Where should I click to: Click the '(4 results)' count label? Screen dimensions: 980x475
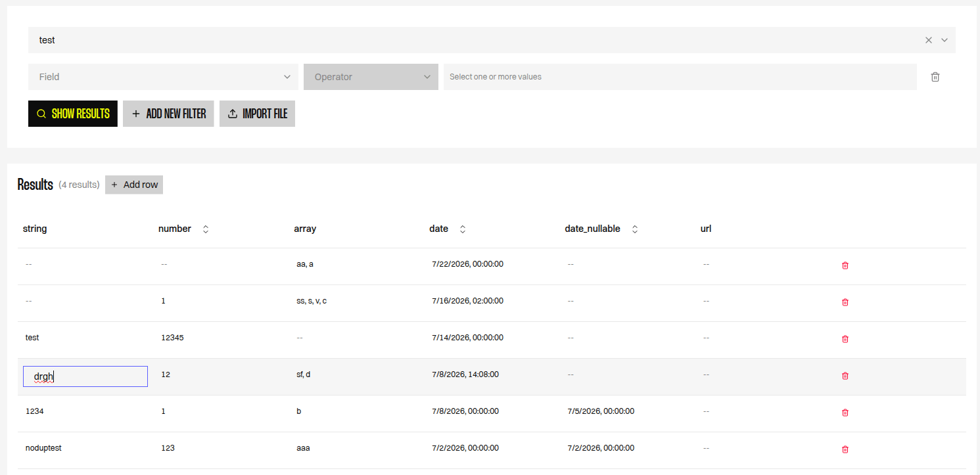tap(79, 185)
